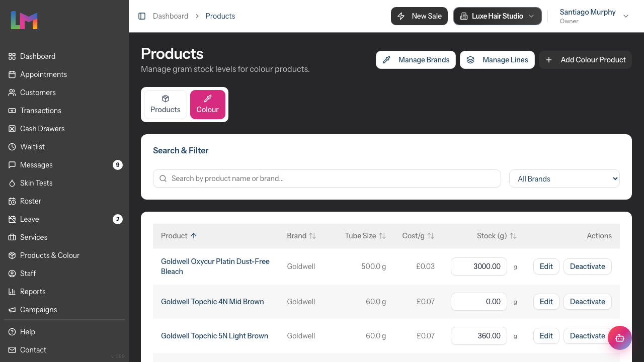
Task: Click the Campaigns megaphone icon
Action: (12, 310)
